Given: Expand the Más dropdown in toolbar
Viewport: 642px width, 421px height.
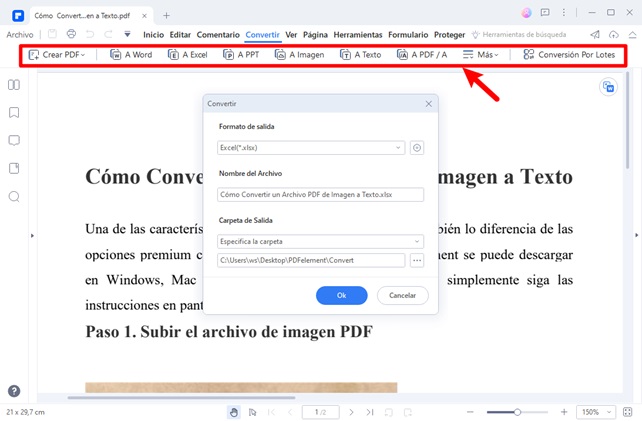Looking at the screenshot, I should pos(481,54).
